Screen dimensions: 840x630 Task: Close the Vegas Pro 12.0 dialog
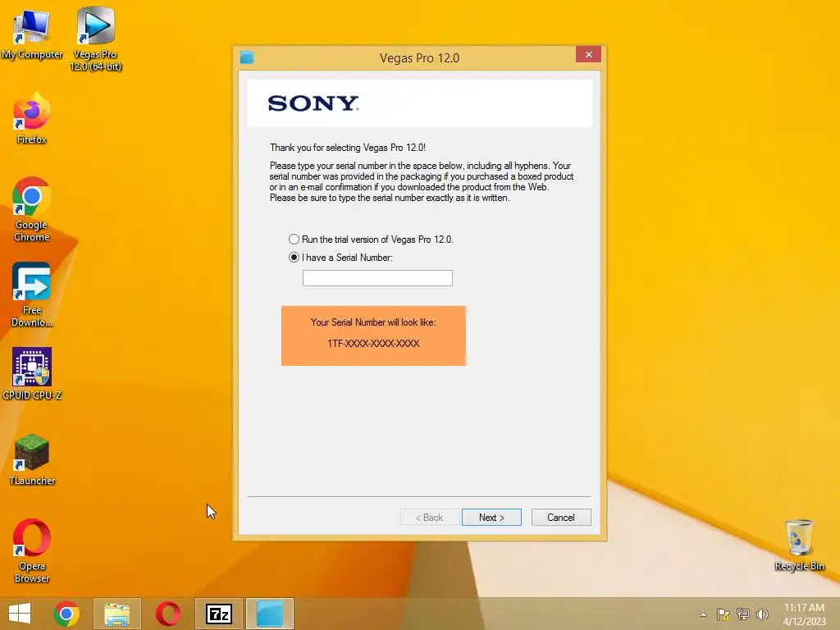[588, 55]
